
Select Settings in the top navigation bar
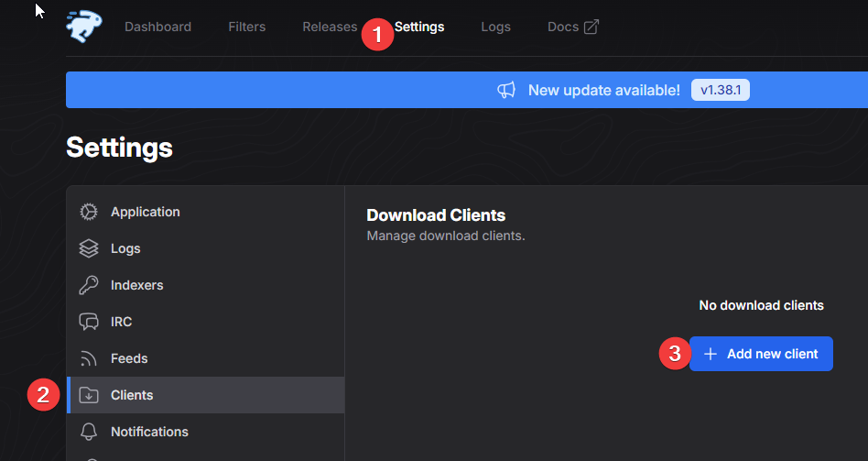tap(419, 27)
